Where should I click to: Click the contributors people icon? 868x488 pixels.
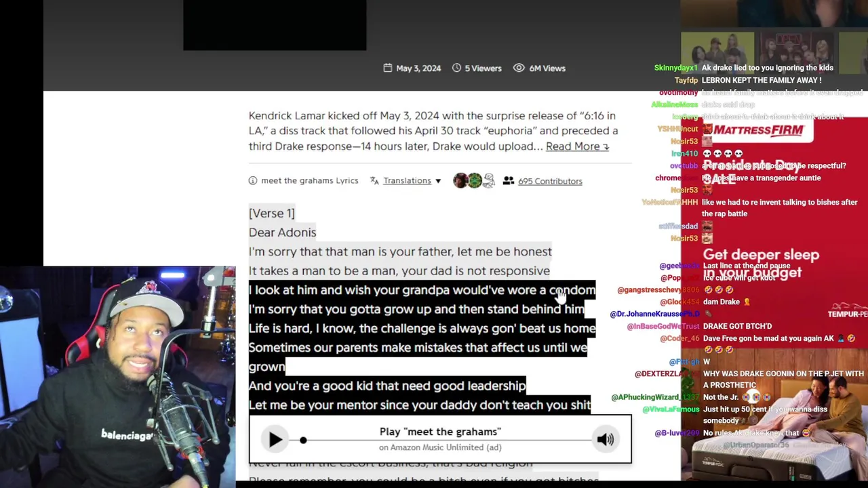(508, 181)
